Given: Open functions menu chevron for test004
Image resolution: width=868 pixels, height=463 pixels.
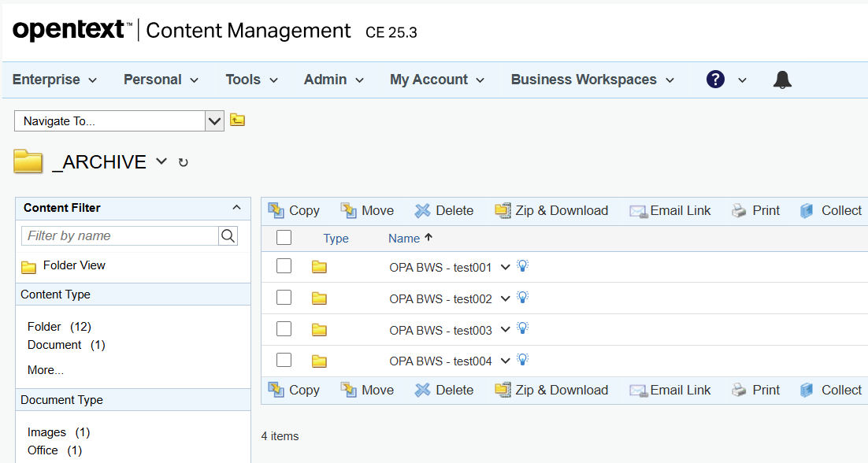Looking at the screenshot, I should click(505, 361).
